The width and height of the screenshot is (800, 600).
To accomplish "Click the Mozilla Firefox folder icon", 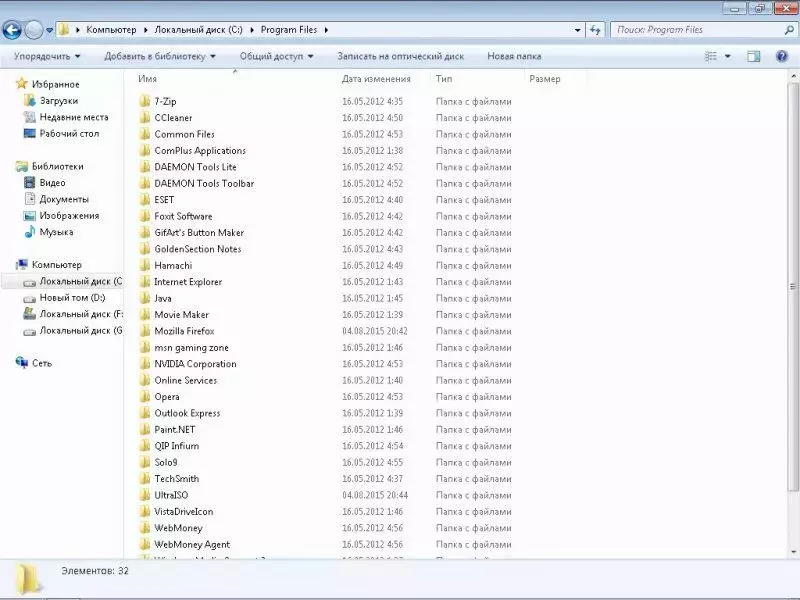I will tap(145, 331).
